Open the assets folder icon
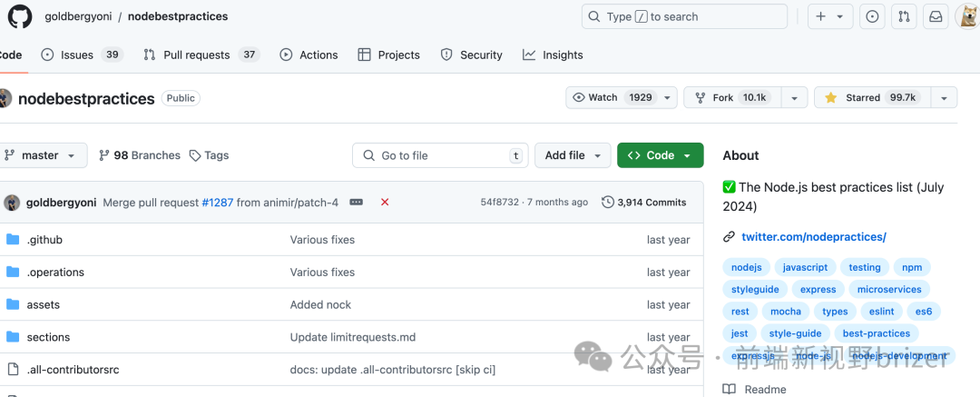980x397 pixels. coord(13,304)
